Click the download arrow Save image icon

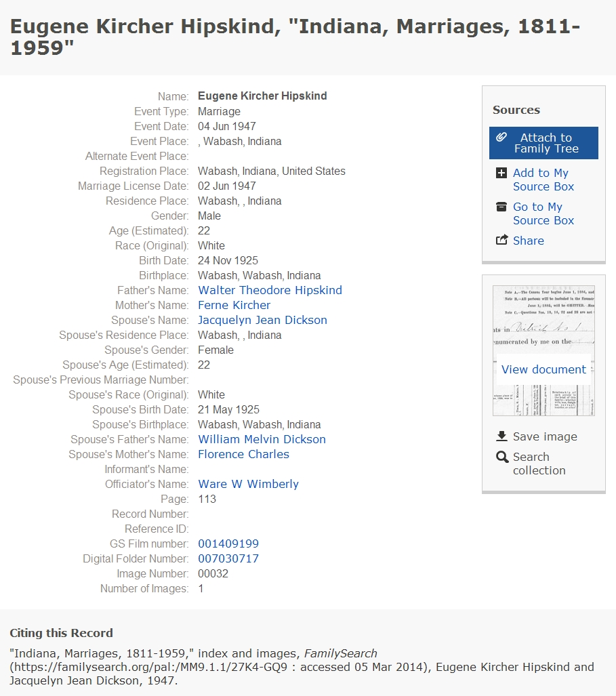click(501, 436)
